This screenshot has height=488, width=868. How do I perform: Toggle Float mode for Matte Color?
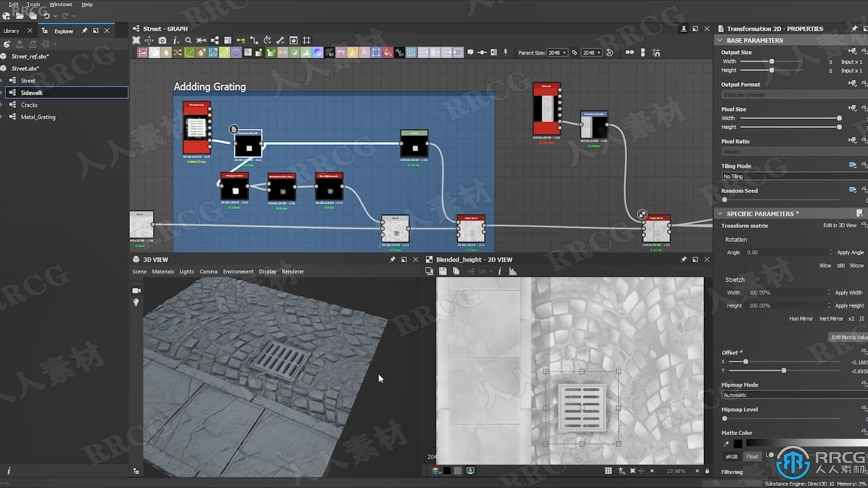(x=752, y=456)
